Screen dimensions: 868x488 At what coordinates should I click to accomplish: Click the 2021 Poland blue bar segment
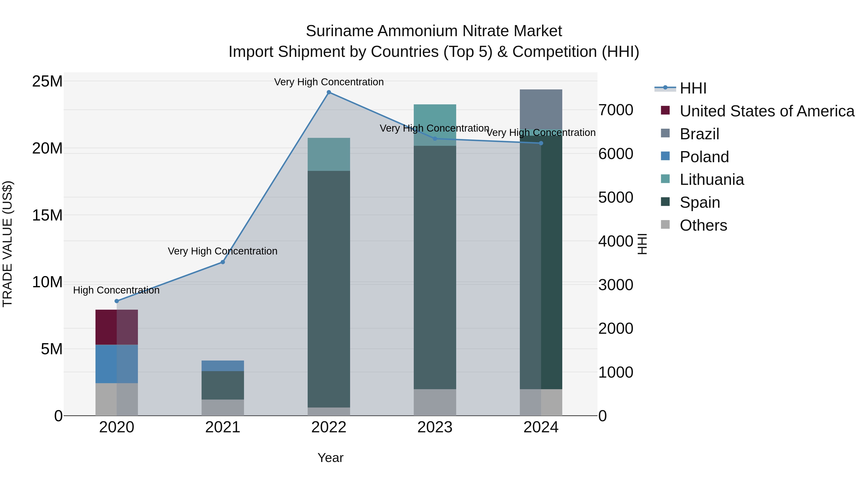coord(223,366)
